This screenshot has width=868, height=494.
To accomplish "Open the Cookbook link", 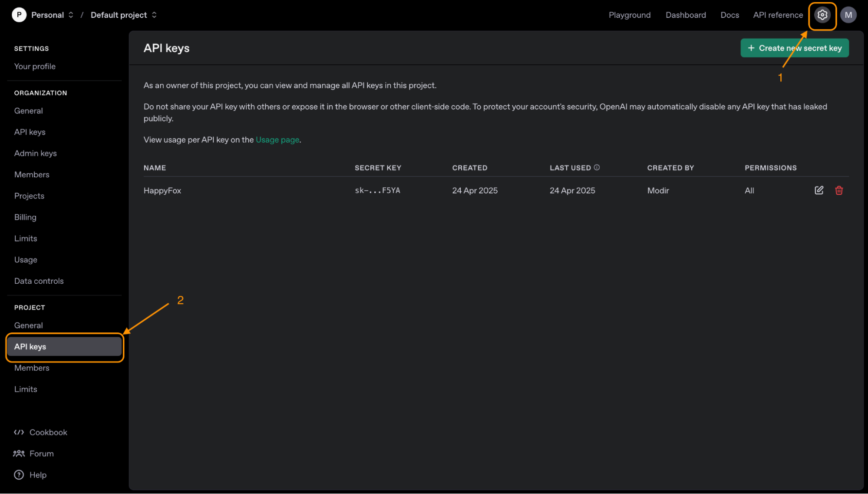I will pos(48,432).
